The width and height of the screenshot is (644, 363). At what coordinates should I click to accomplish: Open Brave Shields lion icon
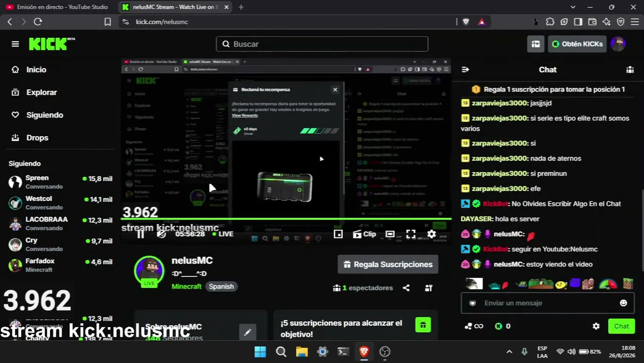466,22
